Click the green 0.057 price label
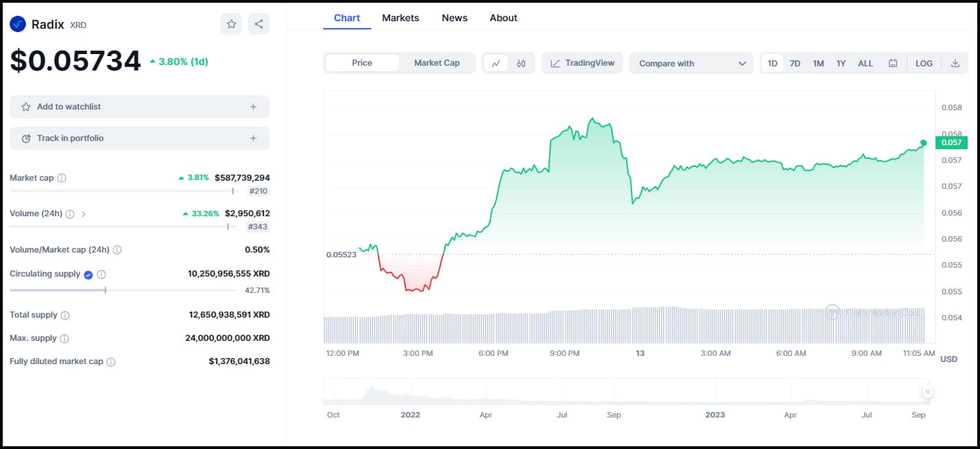Screen dimensions: 980x449 click(951, 142)
